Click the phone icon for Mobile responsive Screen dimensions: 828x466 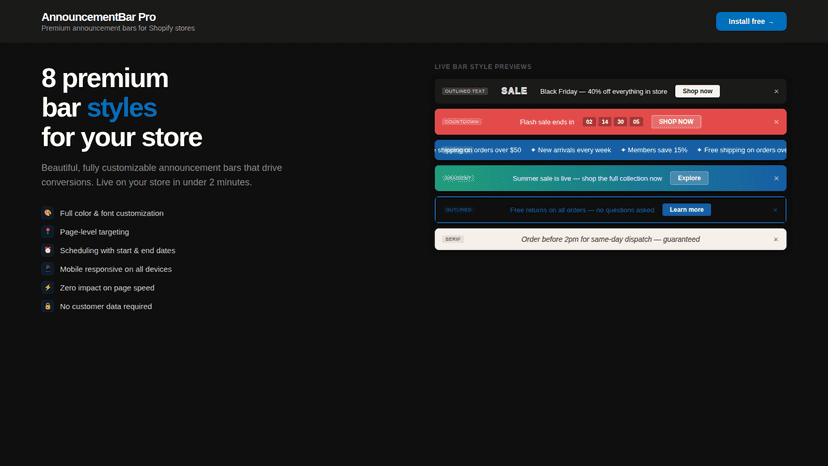[x=48, y=269]
